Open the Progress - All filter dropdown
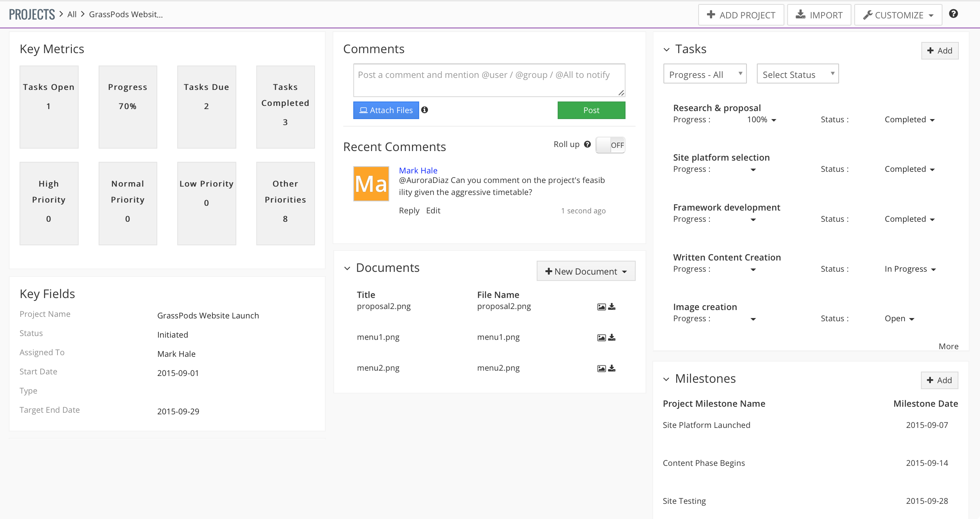This screenshot has width=980, height=519. (705, 74)
